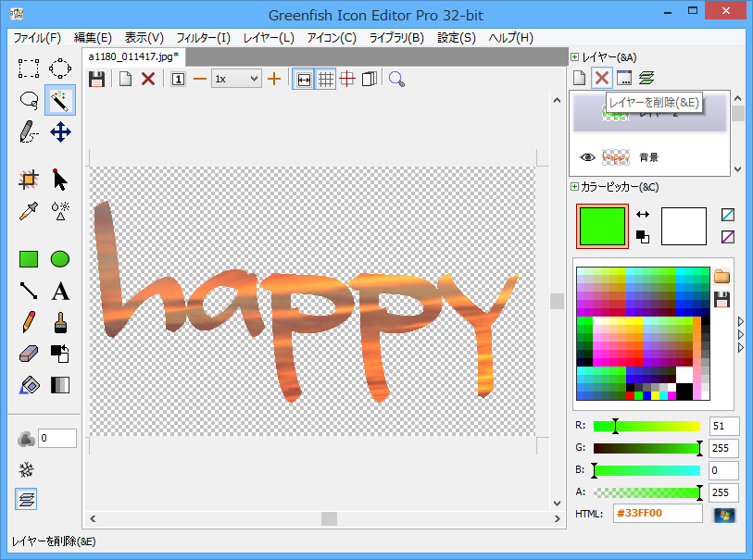Switch to the a1180_011417.jpg tab
The height and width of the screenshot is (560, 753).
pos(133,57)
